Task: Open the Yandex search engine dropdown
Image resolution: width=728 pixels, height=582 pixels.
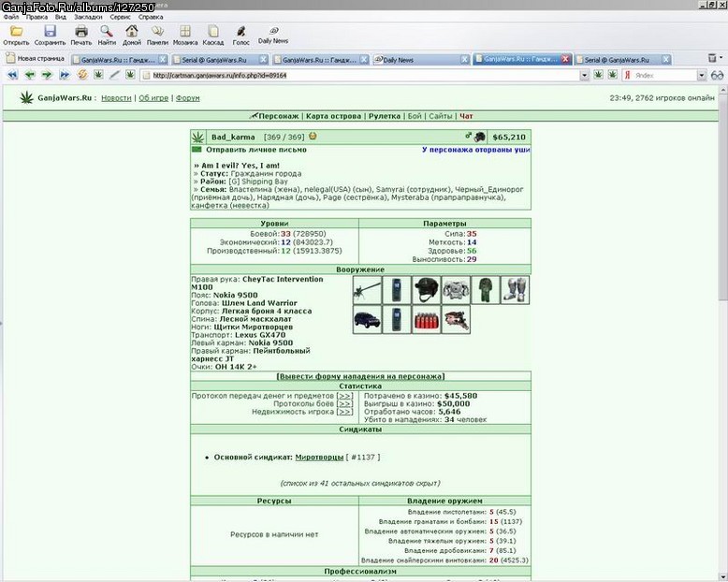Action: (x=702, y=75)
